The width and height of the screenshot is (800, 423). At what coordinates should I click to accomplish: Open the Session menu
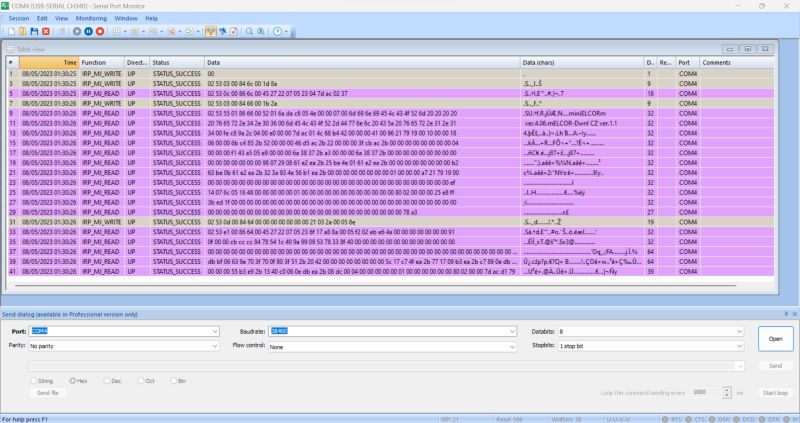click(x=19, y=18)
